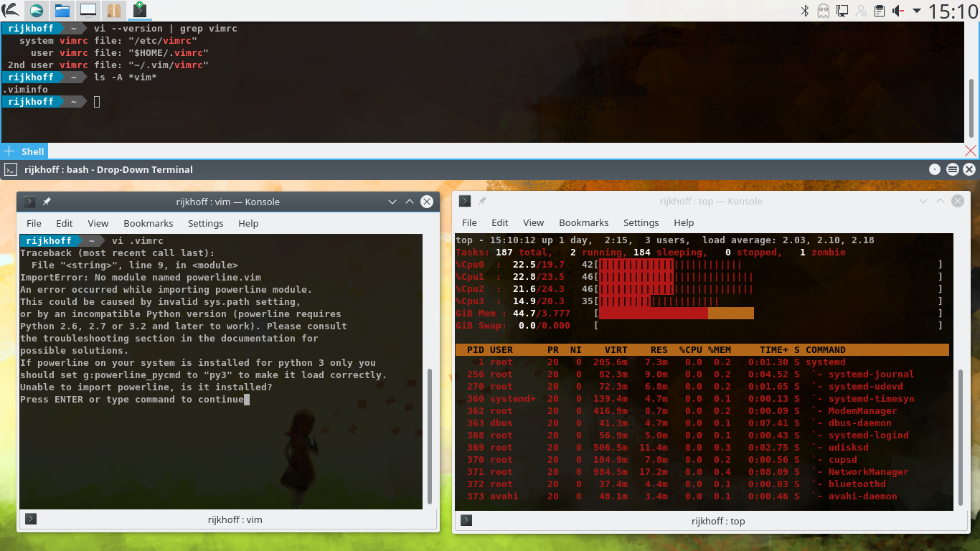Click the 'systemd-journal' row in top
Viewport: 980px width, 551px height.
click(x=702, y=375)
